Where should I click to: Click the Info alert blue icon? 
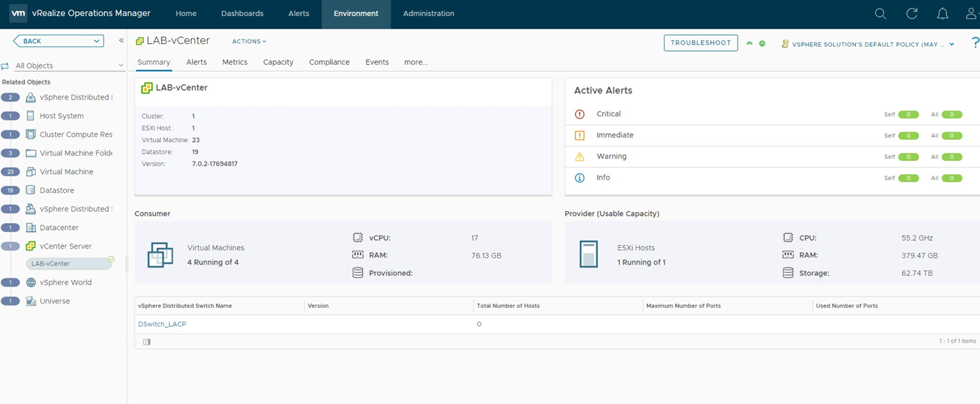pyautogui.click(x=580, y=178)
